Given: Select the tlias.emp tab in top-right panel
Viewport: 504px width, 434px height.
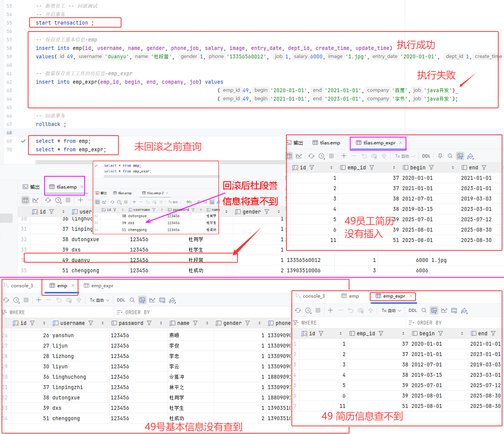Looking at the screenshot, I should pyautogui.click(x=326, y=143).
